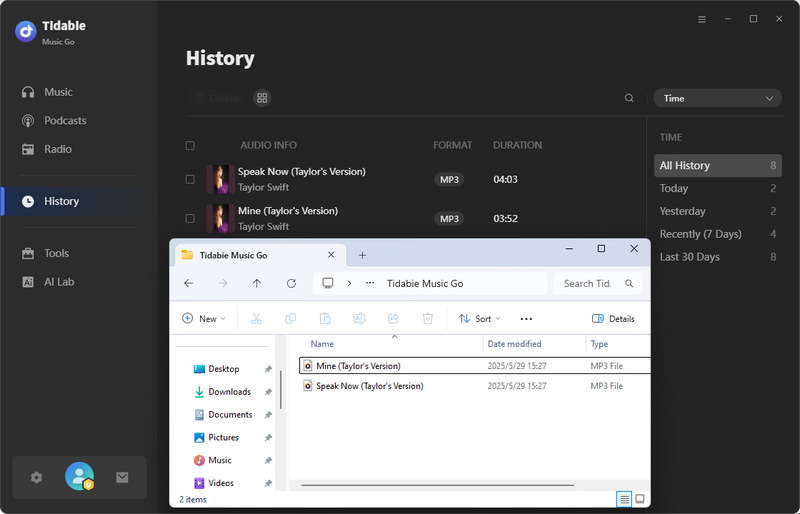Viewport: 800px width, 514px height.
Task: Click MP3 format badge for Mine
Action: coord(449,219)
